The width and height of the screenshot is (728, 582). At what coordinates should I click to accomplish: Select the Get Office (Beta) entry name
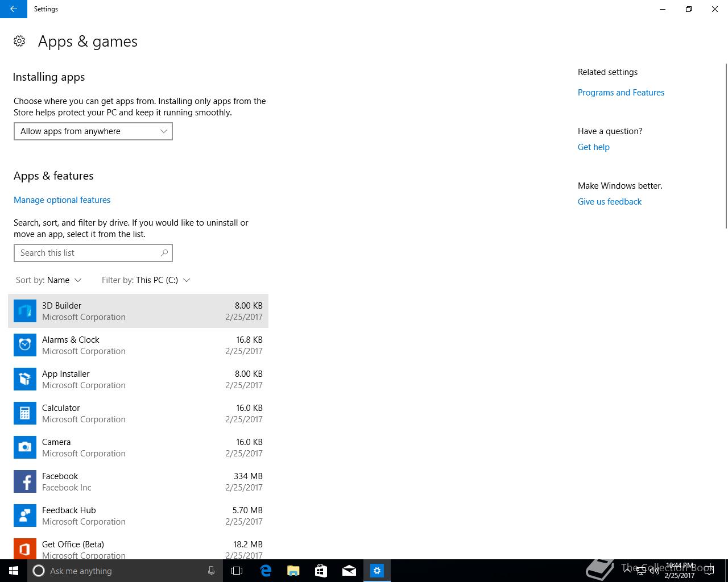point(73,544)
